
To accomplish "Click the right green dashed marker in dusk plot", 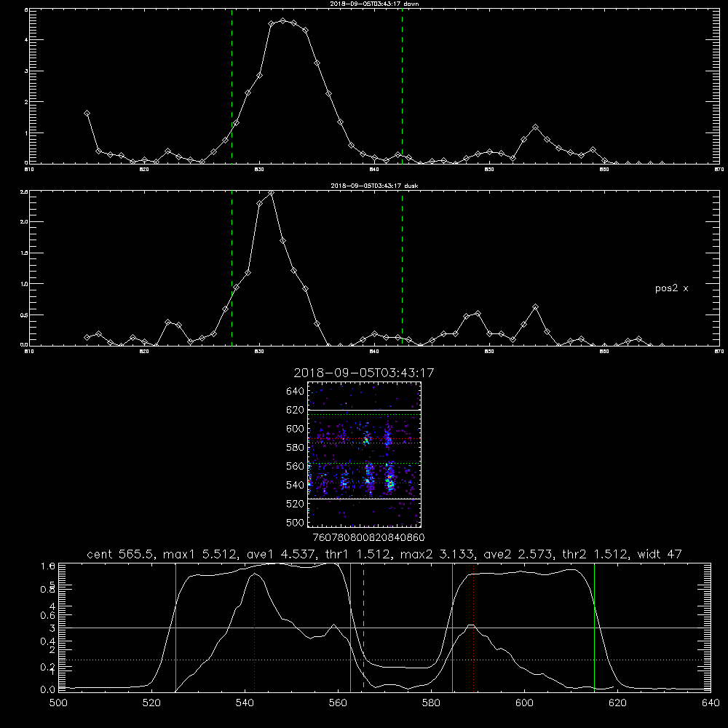I will [x=402, y=268].
